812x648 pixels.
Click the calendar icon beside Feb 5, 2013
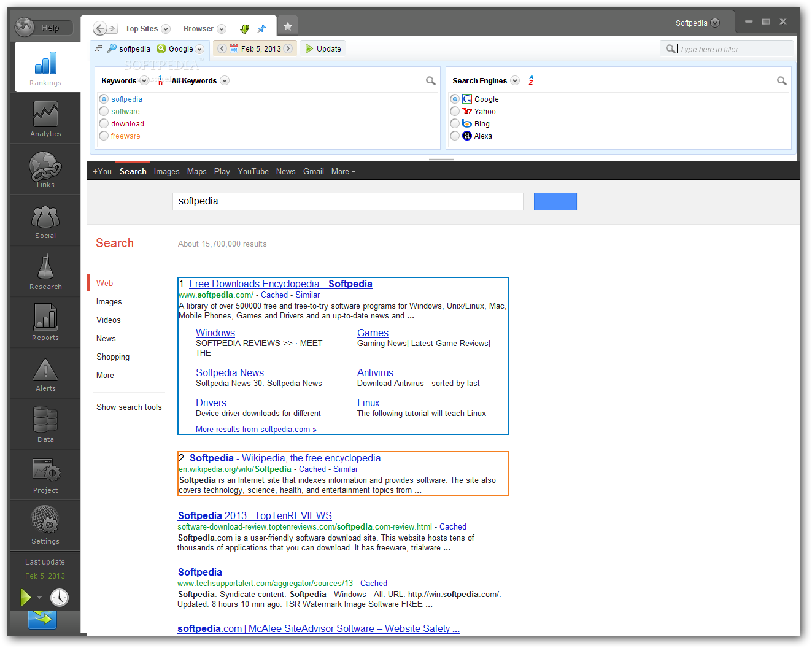[x=234, y=48]
